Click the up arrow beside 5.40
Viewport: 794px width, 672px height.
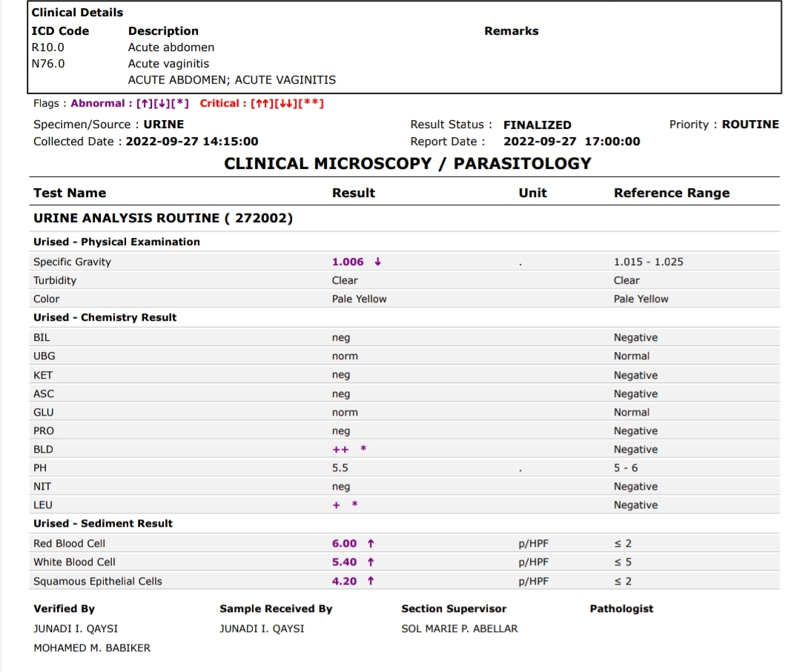click(x=371, y=562)
